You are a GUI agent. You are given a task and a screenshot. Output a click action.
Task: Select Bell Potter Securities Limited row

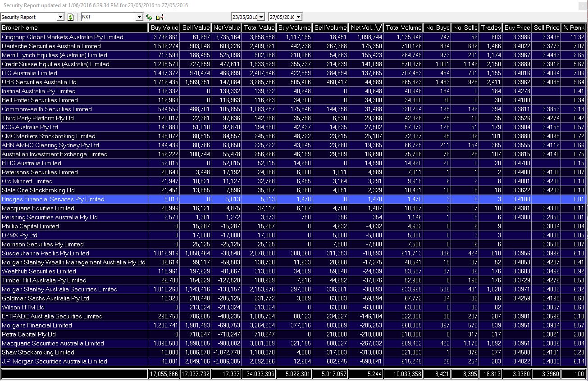point(293,100)
